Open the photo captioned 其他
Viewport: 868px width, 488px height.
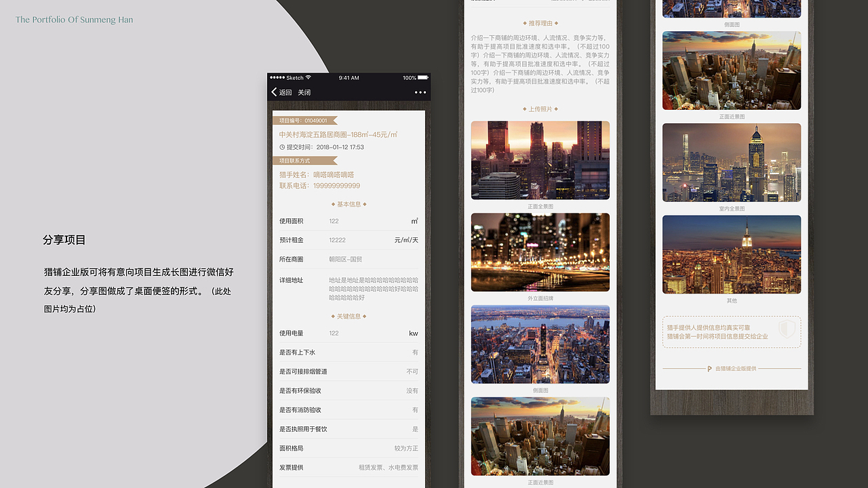pyautogui.click(x=732, y=255)
